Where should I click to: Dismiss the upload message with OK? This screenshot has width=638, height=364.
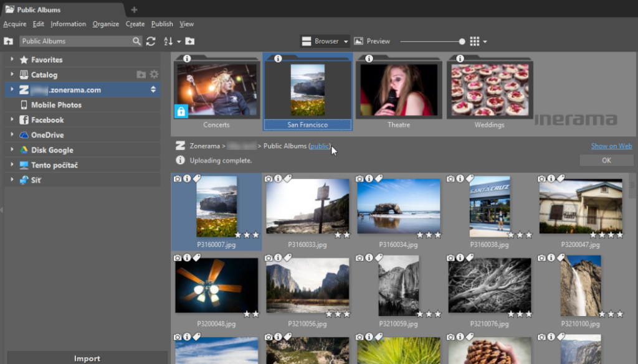[606, 161]
